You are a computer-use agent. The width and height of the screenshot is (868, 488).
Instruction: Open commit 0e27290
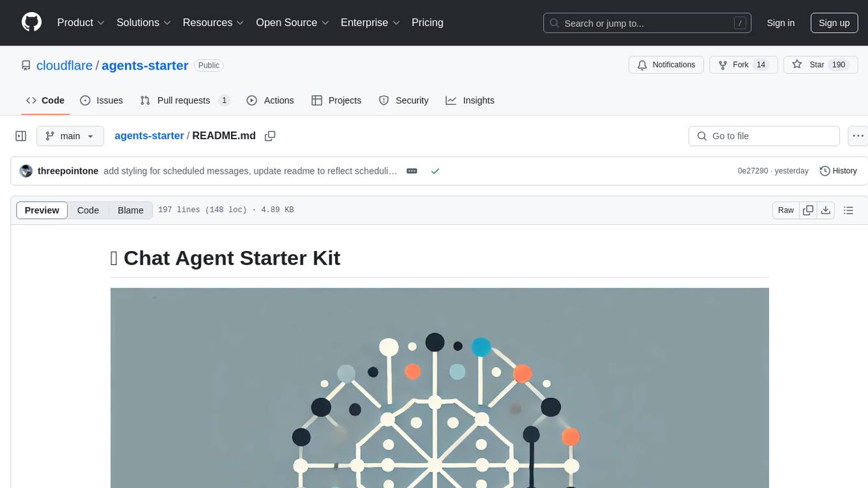753,171
